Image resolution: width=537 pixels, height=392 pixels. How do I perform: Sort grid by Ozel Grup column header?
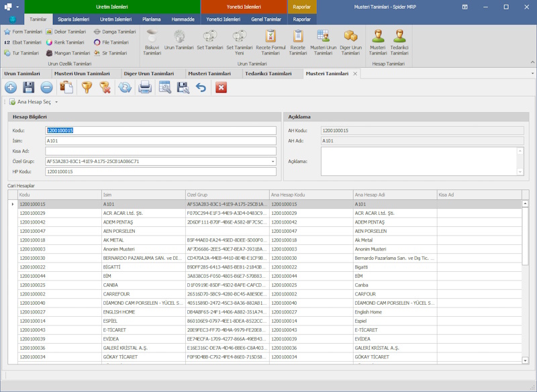(228, 195)
